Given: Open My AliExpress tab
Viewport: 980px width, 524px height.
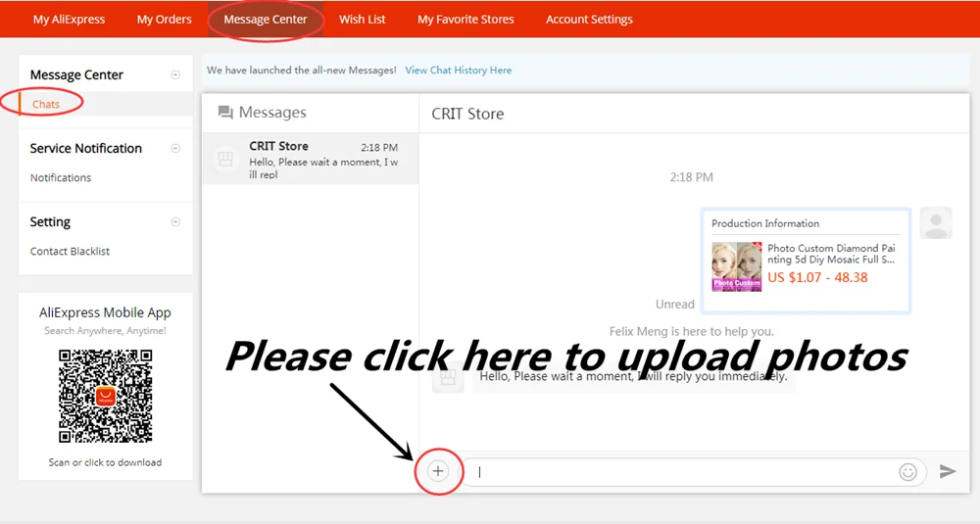Looking at the screenshot, I should point(69,20).
